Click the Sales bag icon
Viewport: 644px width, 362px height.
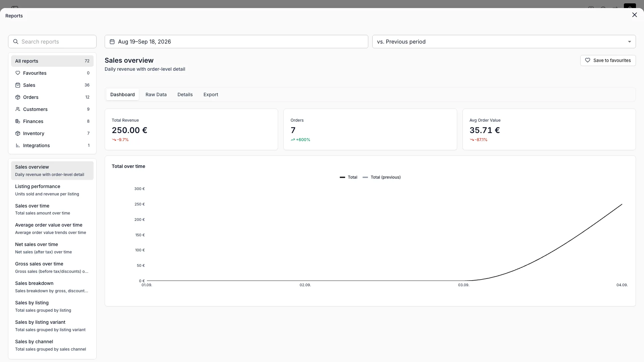point(18,85)
